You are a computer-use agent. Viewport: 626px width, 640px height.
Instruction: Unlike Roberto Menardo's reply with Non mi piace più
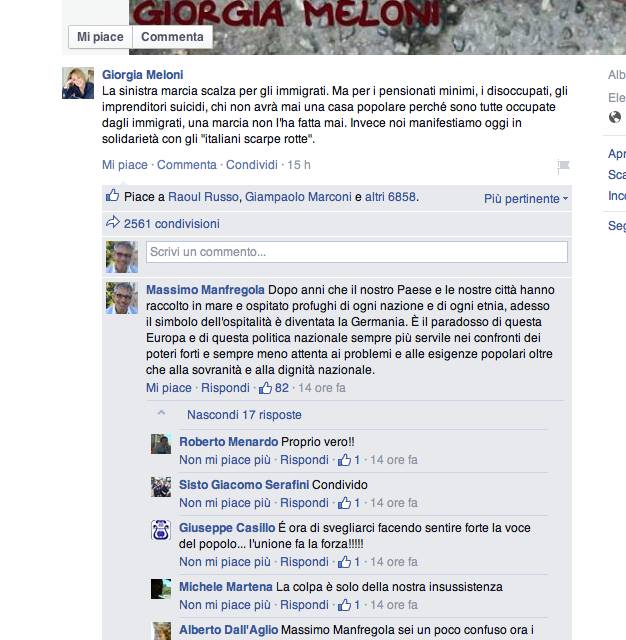pyautogui.click(x=225, y=460)
